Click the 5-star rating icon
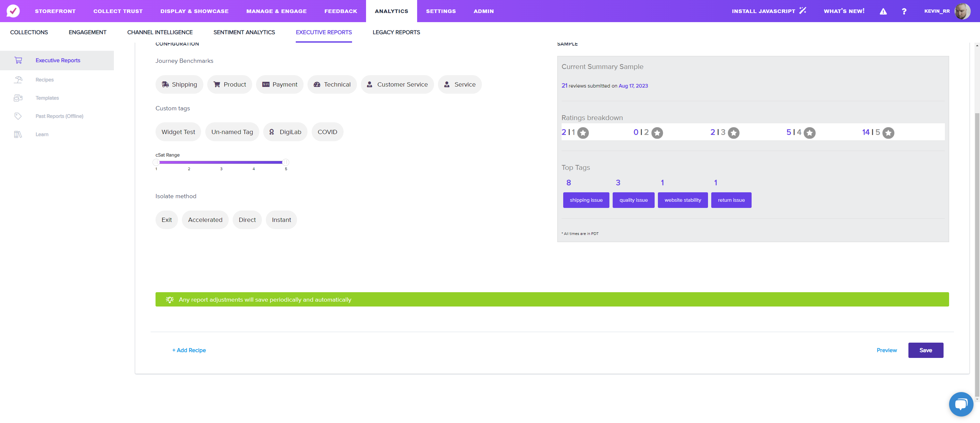Viewport: 980px width, 423px height. point(888,133)
